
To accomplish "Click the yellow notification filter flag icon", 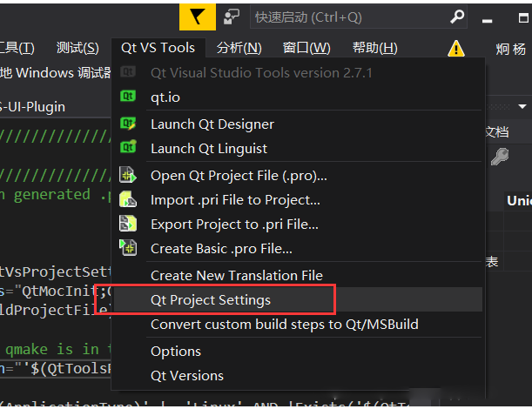I will pos(198,17).
